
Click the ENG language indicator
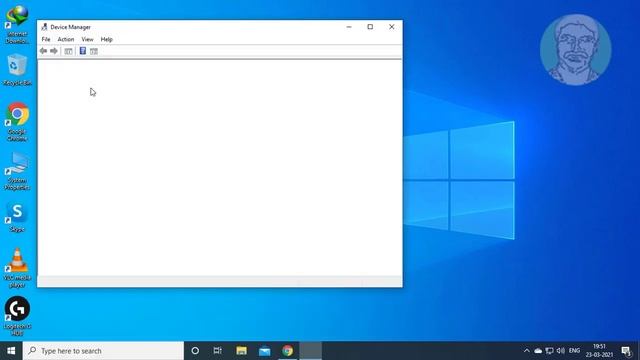[574, 351]
